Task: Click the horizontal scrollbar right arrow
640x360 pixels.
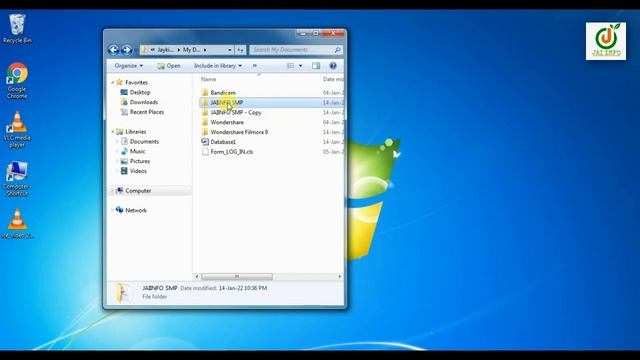Action: 340,277
